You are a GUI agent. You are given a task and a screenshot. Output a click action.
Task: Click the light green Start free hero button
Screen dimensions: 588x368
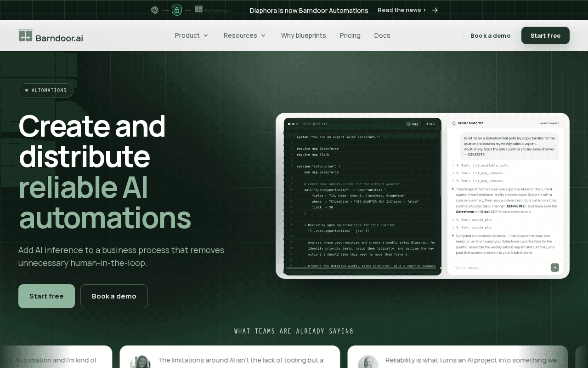[x=46, y=296]
